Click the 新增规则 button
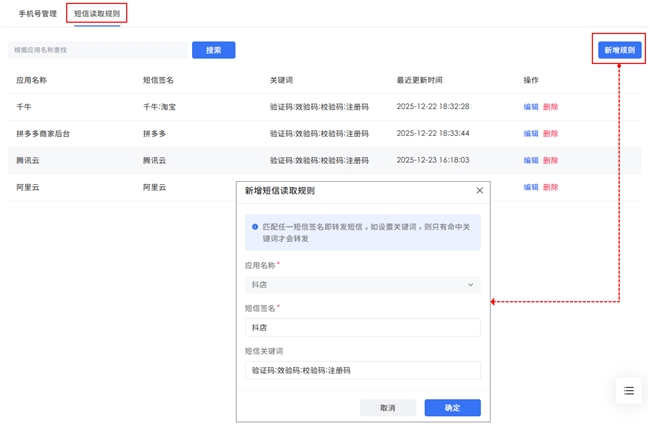This screenshot has width=650, height=429. coord(618,50)
